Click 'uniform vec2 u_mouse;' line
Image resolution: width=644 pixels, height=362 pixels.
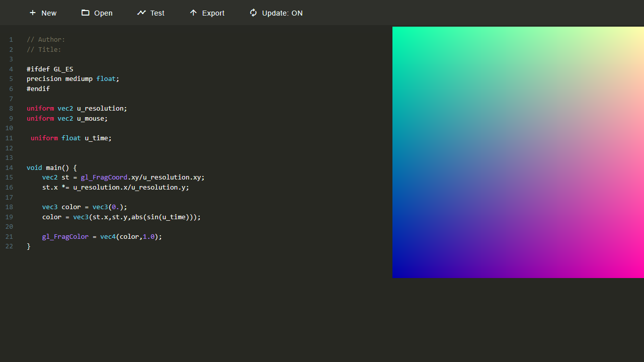(67, 119)
